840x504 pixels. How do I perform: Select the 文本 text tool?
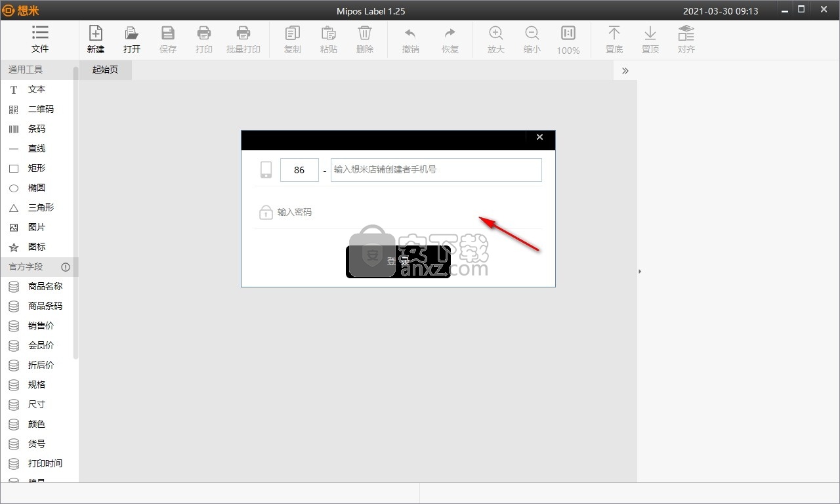pos(37,89)
